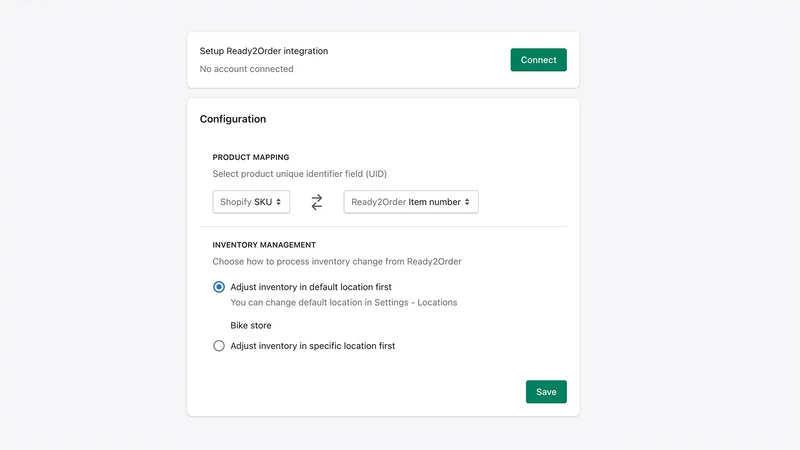This screenshot has height=450, width=800.
Task: Click the 'Bike store' location text
Action: pyautogui.click(x=251, y=326)
